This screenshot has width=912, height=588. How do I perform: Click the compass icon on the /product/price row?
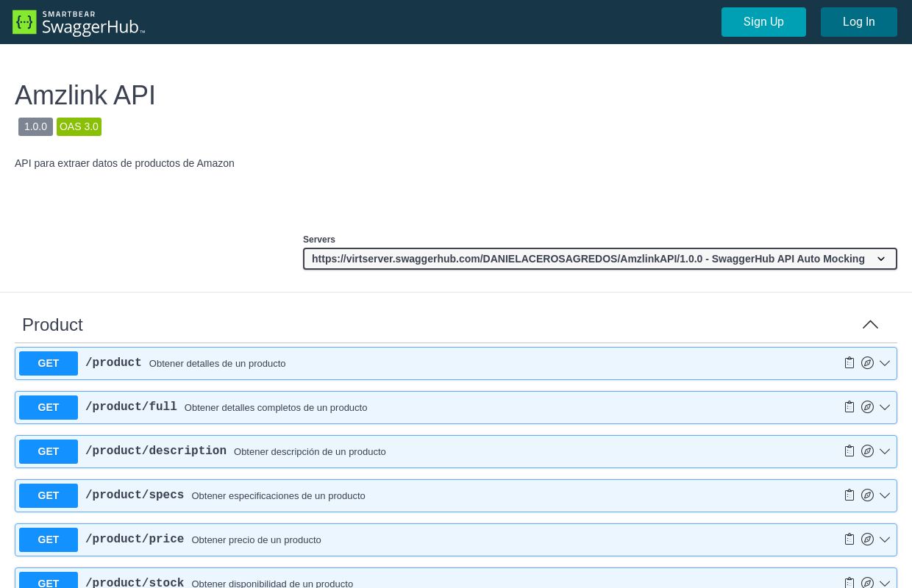(868, 539)
